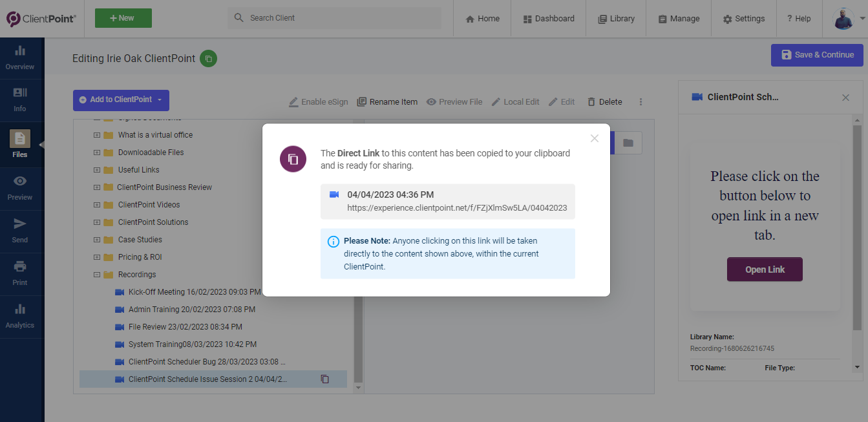The image size is (868, 422).
Task: Go to Overview in sidebar
Action: [20, 58]
